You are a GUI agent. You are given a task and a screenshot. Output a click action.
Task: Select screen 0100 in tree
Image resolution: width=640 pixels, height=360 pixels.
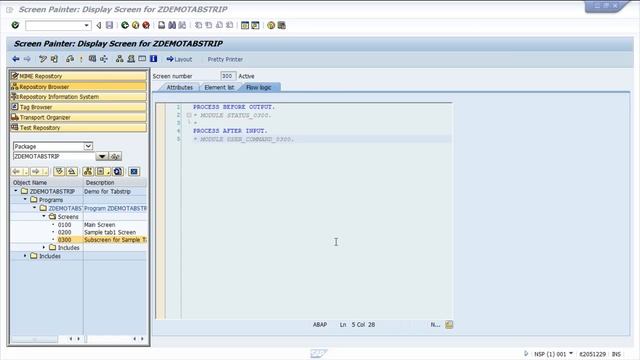[x=64, y=225]
